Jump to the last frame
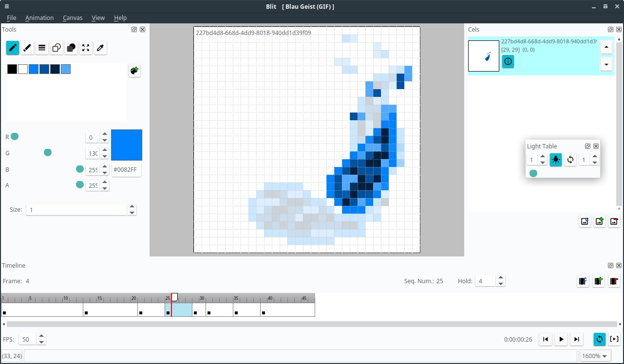The image size is (624, 364). point(577,339)
